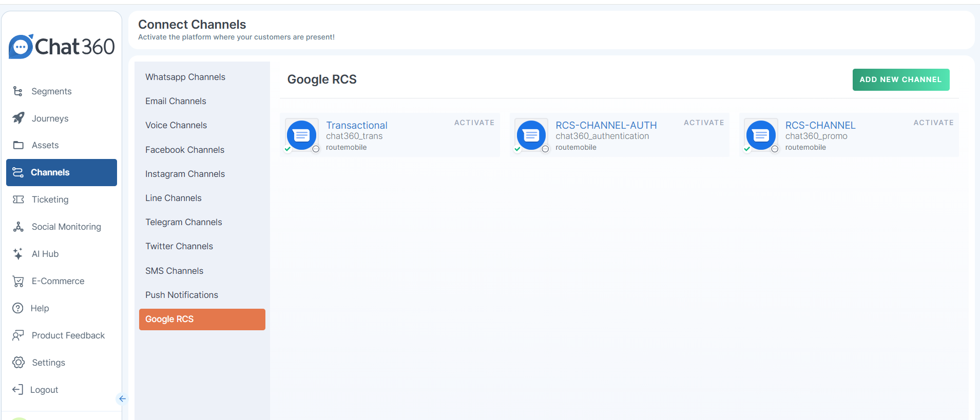Click the Chat360 logo
980x420 pixels.
coord(62,47)
